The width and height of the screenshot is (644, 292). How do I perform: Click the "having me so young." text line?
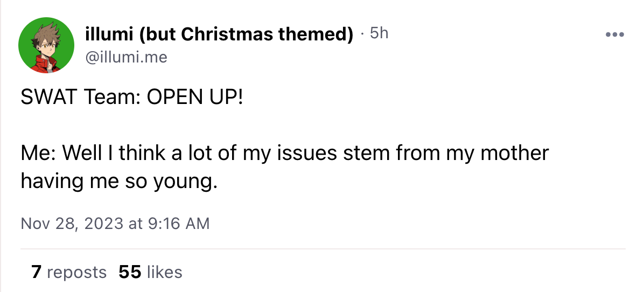tap(119, 181)
